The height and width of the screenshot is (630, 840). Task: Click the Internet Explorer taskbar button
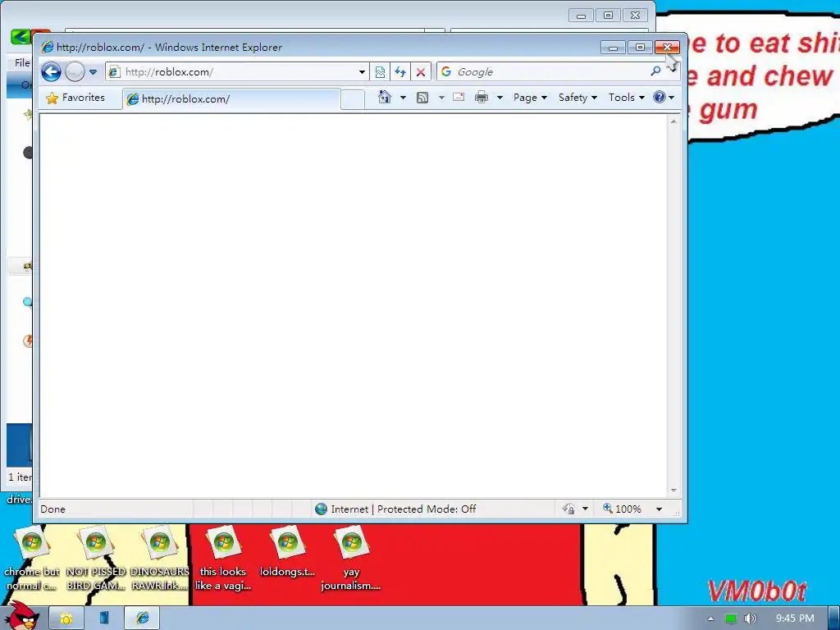[x=142, y=619]
